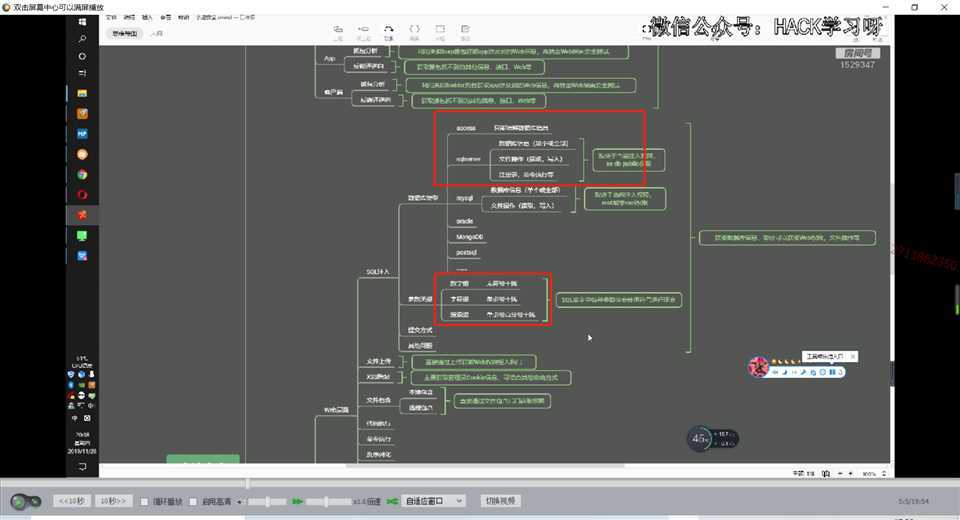This screenshot has height=520, width=960.
Task: Select the 文件上传 node
Action: 378,361
